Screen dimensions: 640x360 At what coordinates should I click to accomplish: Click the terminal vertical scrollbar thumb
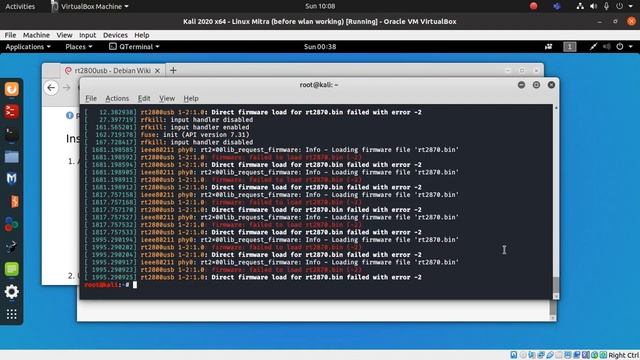[x=556, y=284]
